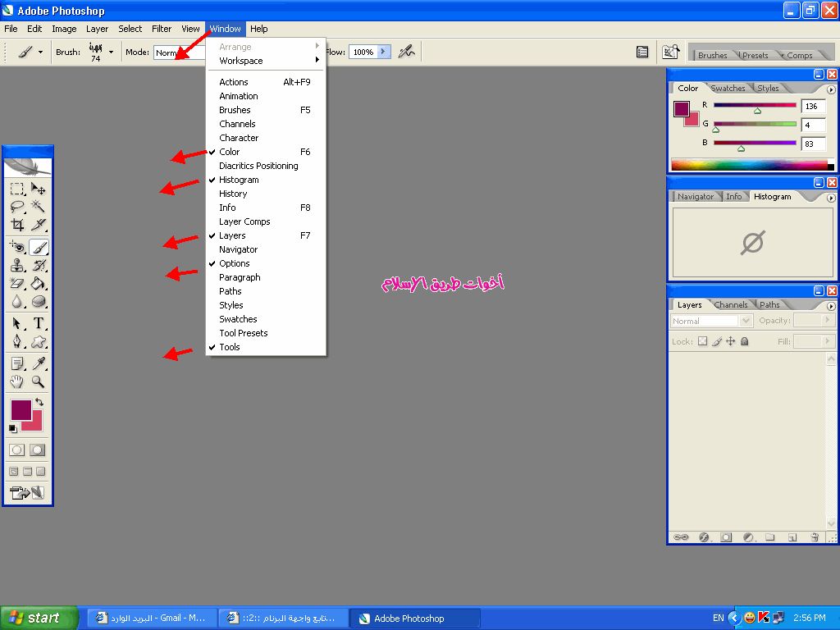
Task: Choose History from Window menu
Action: 266,194
